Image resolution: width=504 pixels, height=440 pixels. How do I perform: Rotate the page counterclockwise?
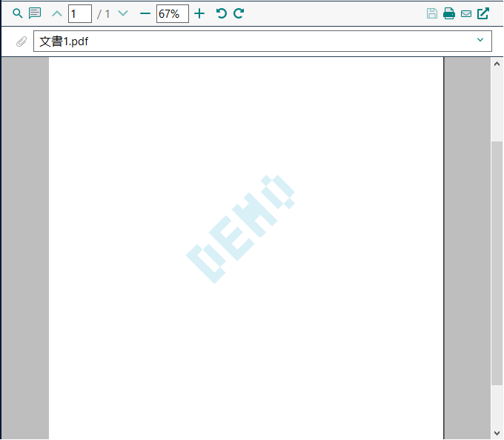tap(221, 13)
